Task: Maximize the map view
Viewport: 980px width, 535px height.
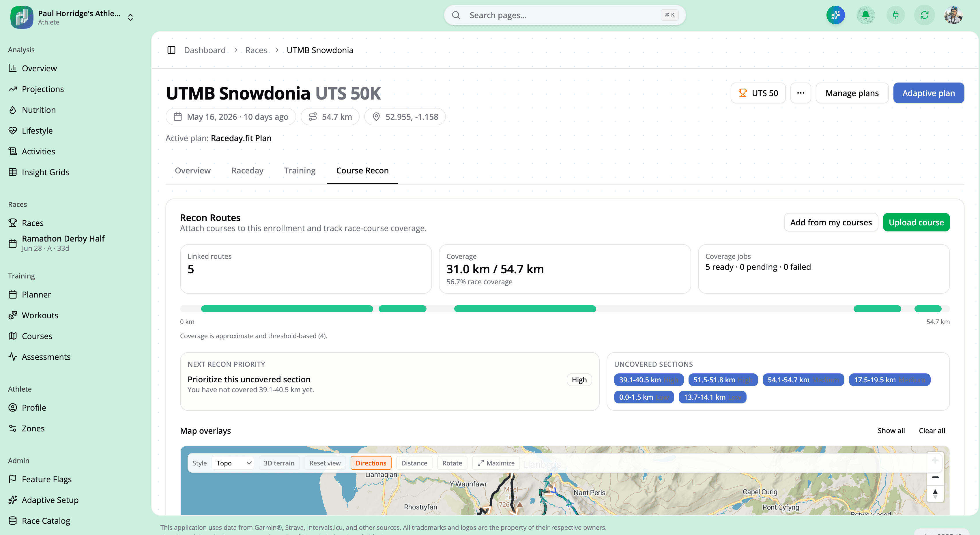Action: point(496,463)
